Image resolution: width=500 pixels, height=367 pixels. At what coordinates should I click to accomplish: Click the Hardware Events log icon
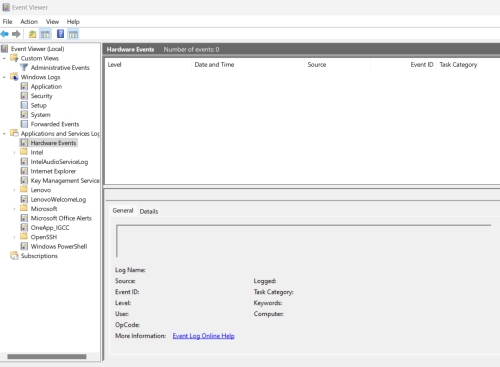coord(24,143)
